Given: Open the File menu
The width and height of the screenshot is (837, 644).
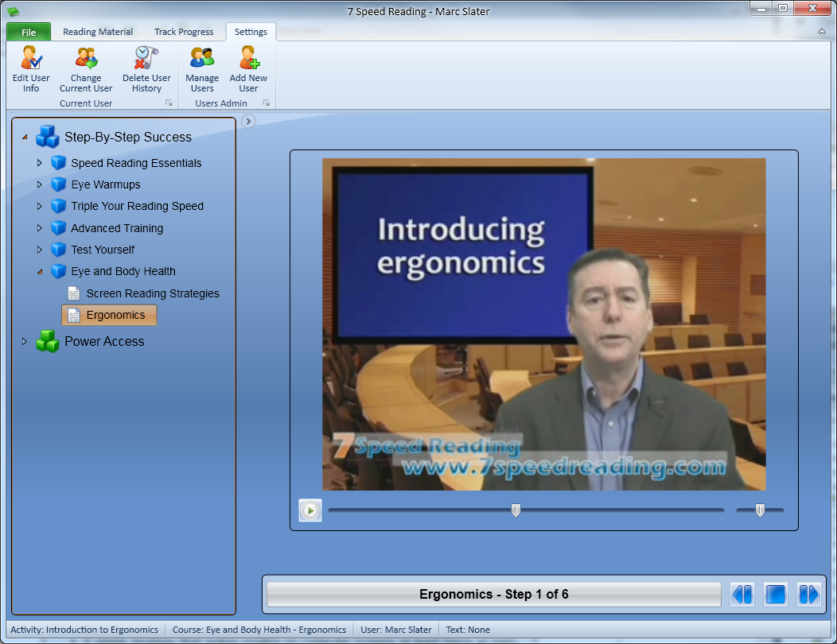Looking at the screenshot, I should (x=29, y=33).
